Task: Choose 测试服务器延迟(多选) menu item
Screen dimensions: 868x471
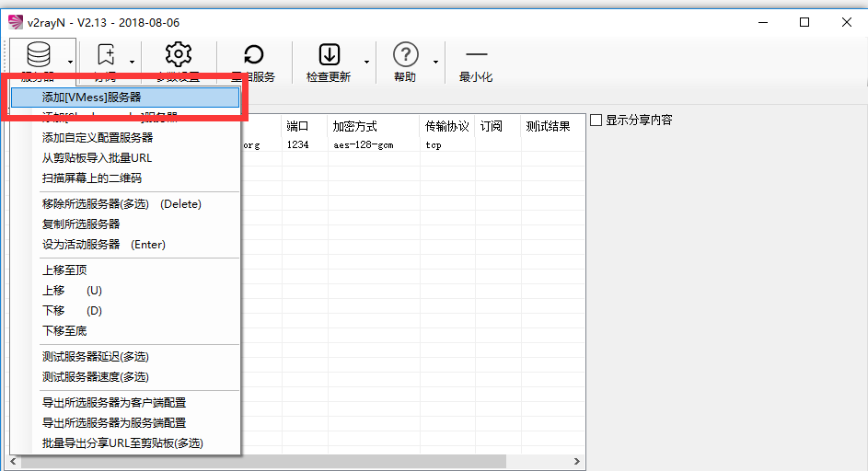Action: pos(95,357)
